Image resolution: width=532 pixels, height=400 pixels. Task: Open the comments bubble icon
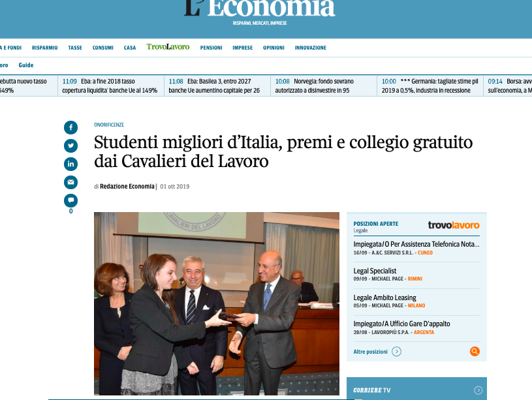70,200
